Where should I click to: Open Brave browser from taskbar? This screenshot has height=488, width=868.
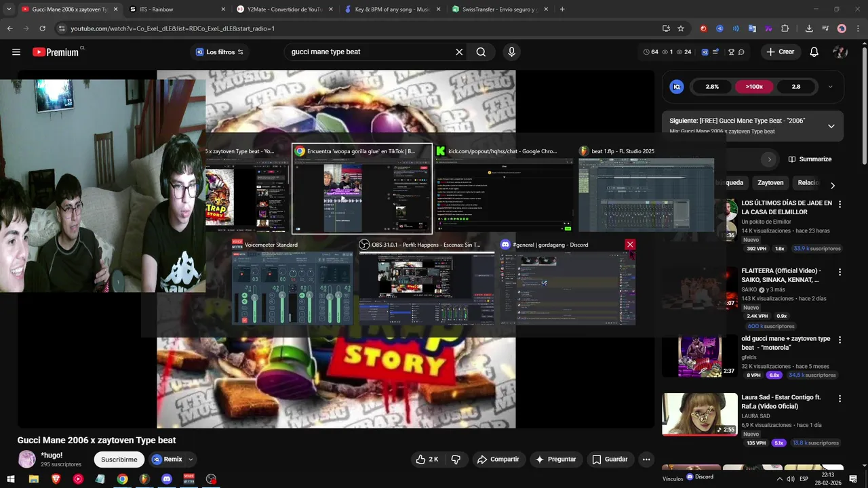coord(56,479)
